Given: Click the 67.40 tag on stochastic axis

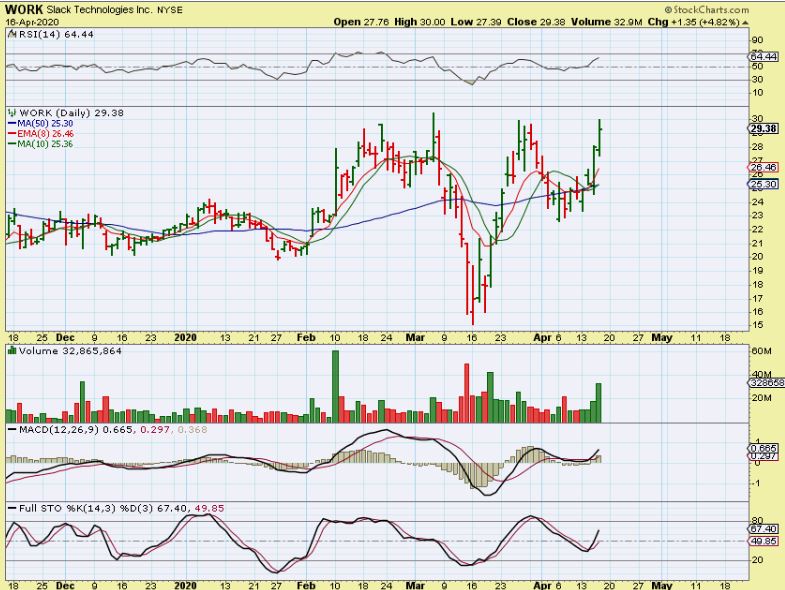Looking at the screenshot, I should tap(764, 529).
